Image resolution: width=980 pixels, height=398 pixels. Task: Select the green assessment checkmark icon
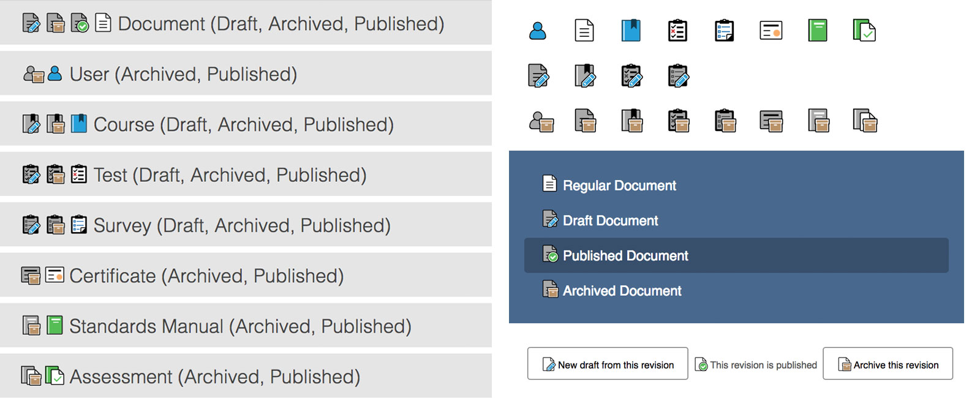click(864, 31)
